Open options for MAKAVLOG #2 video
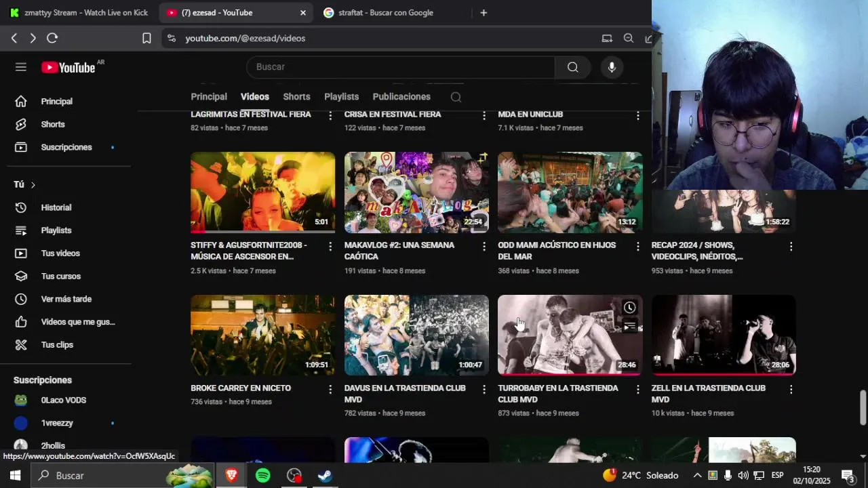The width and height of the screenshot is (868, 488). point(484,247)
